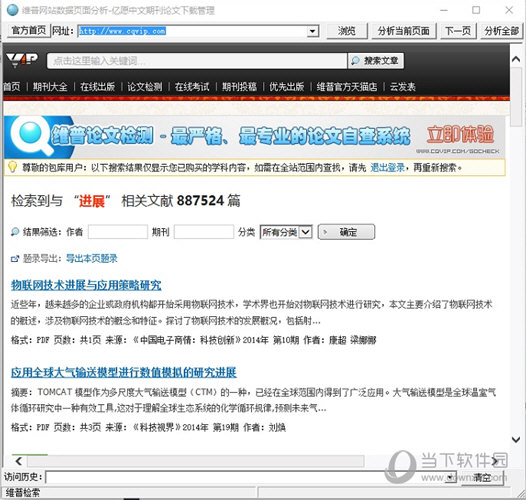The image size is (526, 500).
Task: Open 首页 nav item
Action: (12, 87)
